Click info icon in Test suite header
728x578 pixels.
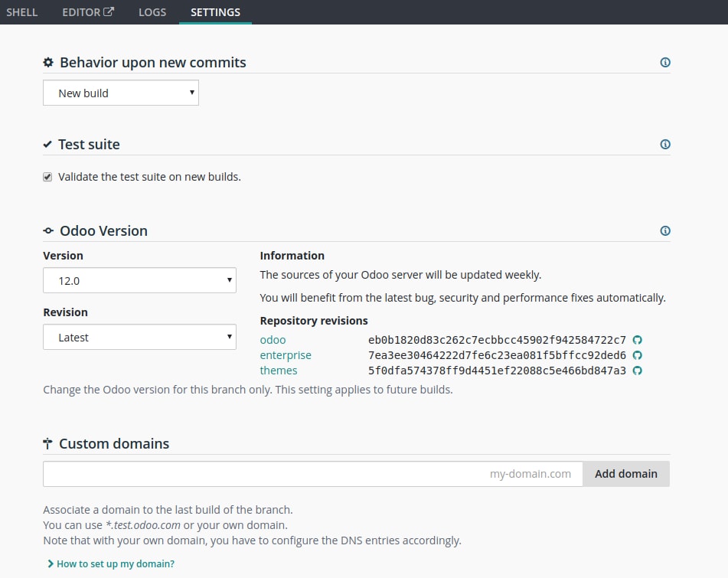tap(665, 144)
